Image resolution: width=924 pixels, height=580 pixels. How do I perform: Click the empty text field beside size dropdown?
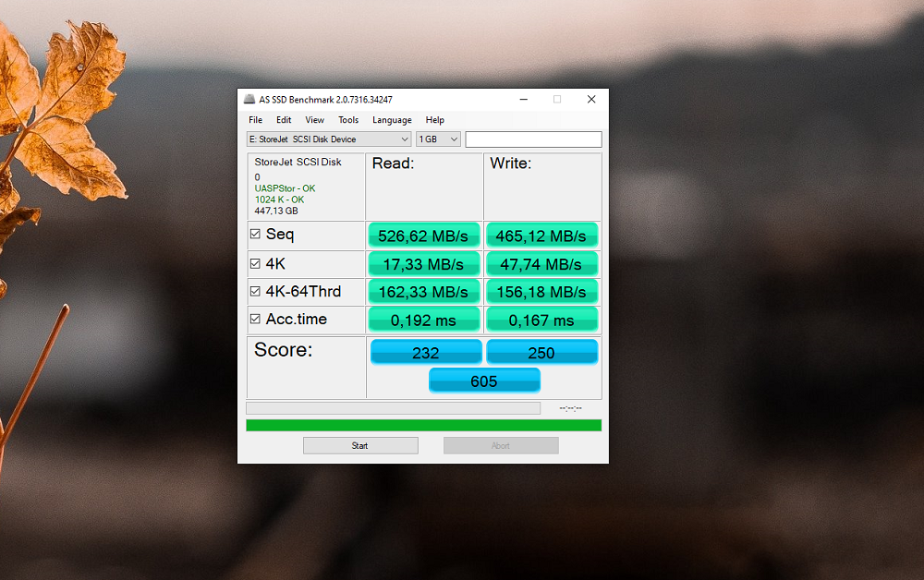tap(533, 139)
